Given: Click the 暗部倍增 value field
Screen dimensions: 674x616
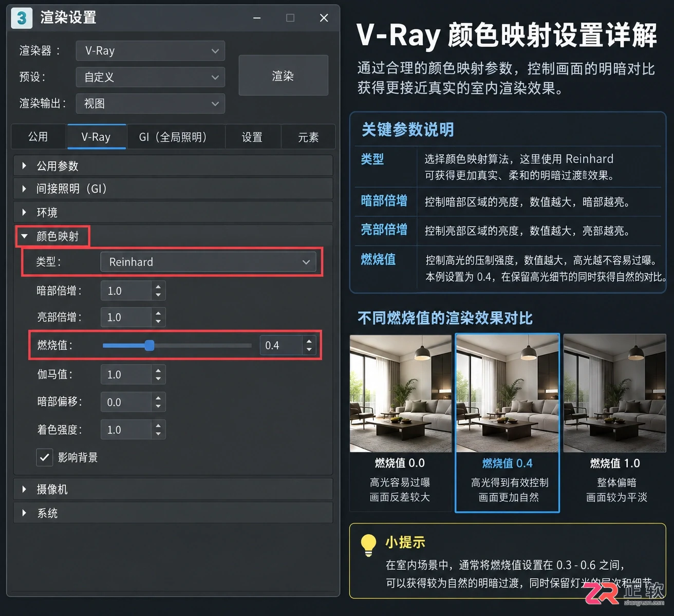Looking at the screenshot, I should 126,291.
